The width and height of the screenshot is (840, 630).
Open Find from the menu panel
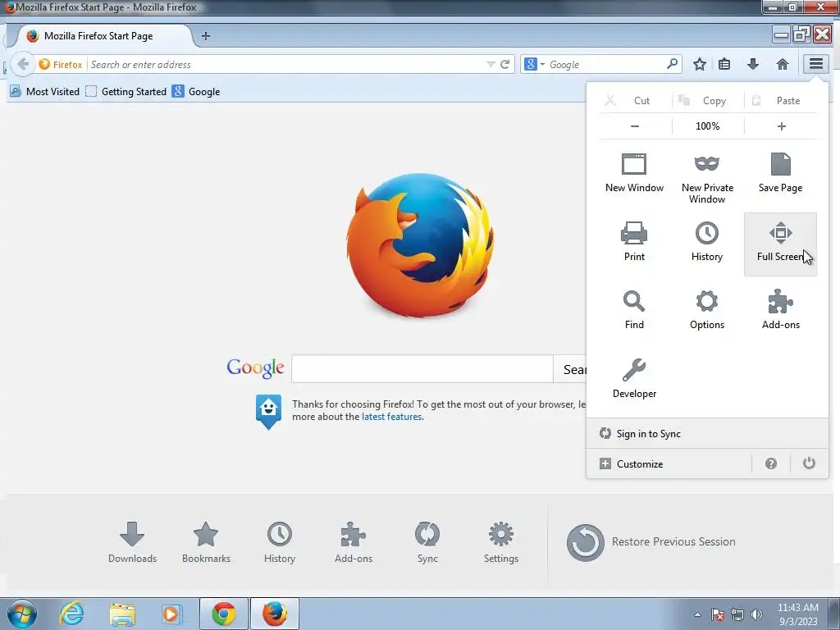coord(634,310)
